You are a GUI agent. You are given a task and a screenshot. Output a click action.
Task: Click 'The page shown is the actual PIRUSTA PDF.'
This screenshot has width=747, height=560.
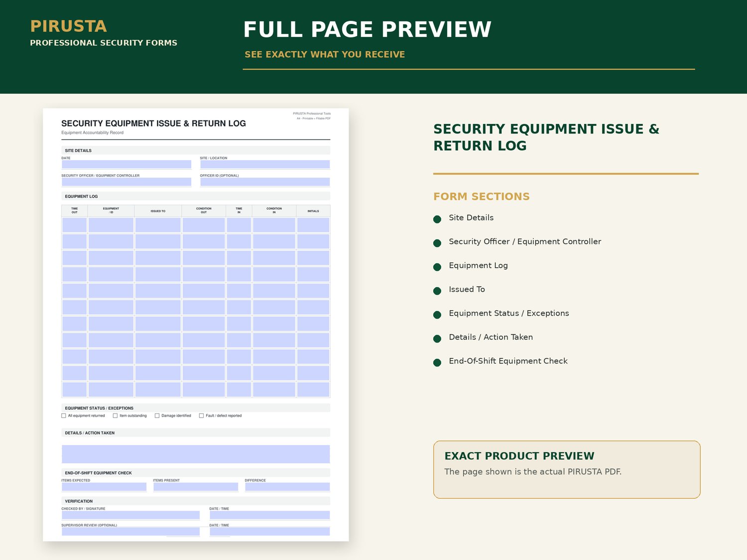[x=533, y=471]
